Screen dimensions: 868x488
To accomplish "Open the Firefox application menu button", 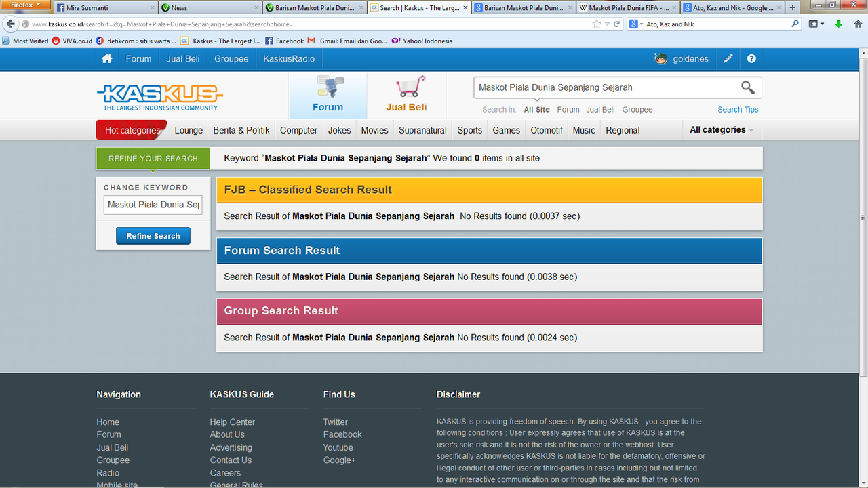I will click(26, 5).
